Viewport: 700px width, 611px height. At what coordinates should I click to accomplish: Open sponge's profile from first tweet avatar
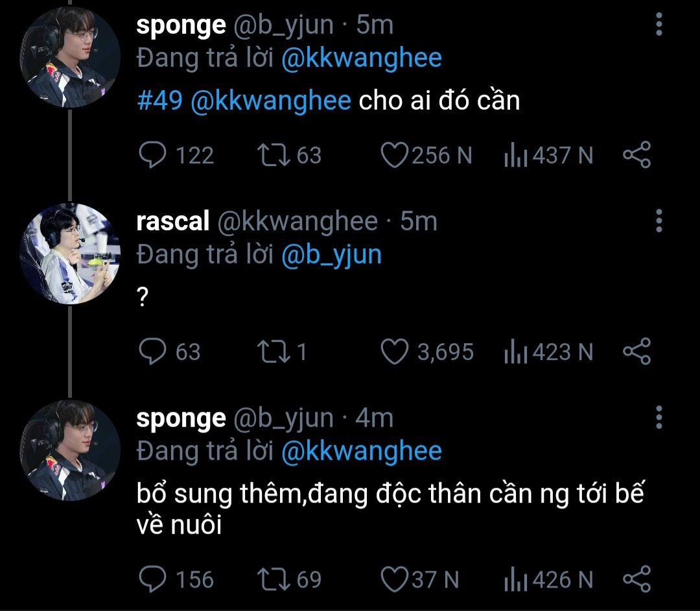pyautogui.click(x=71, y=58)
